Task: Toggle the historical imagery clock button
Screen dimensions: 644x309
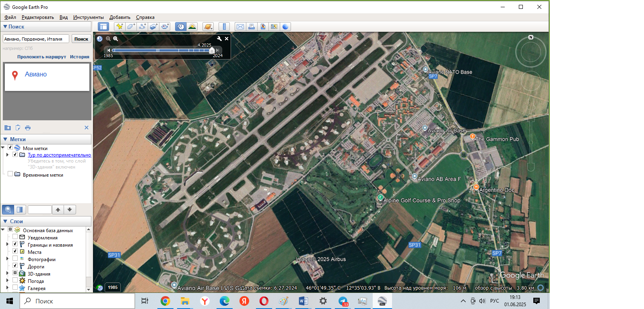Action: coord(181,27)
